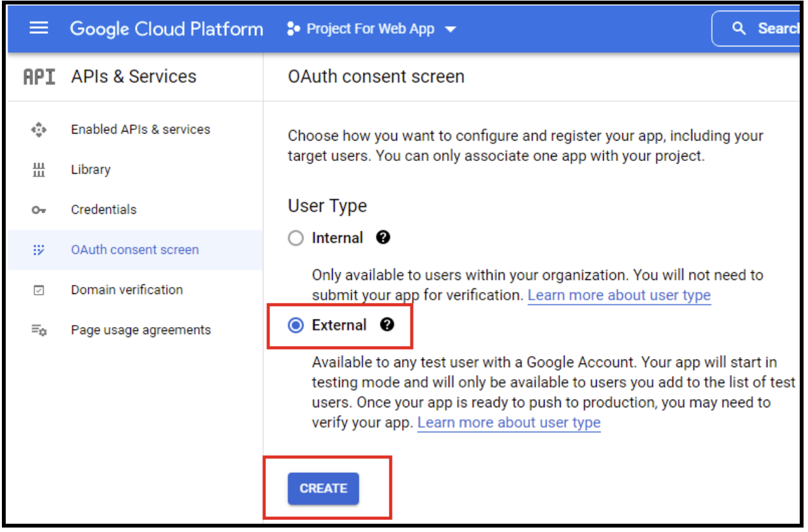808x532 pixels.
Task: Click the Enabled APIs & services icon
Action: click(39, 130)
